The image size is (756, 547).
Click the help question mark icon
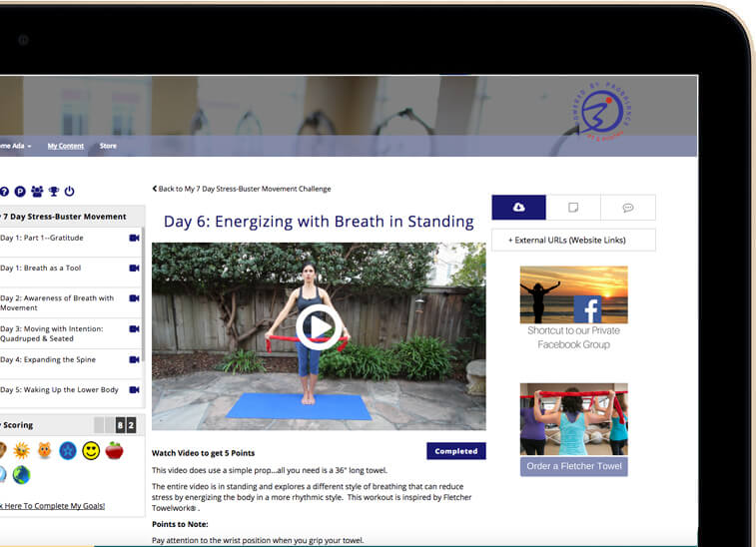(x=4, y=192)
